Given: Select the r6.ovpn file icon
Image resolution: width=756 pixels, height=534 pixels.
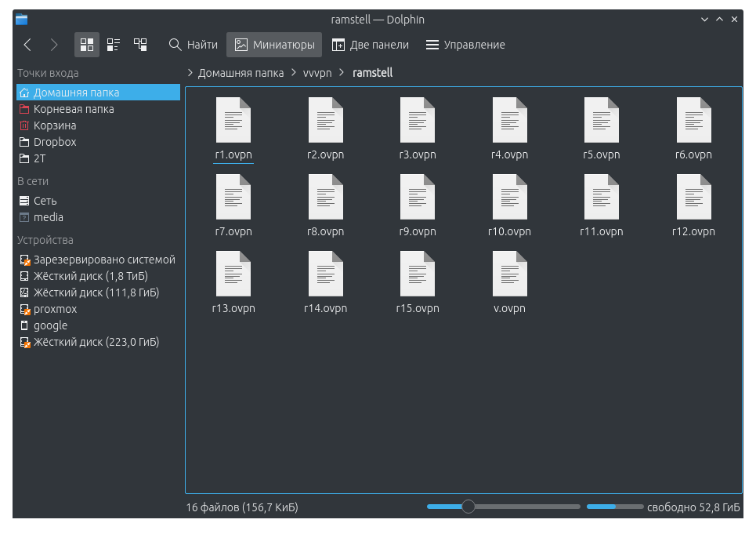Looking at the screenshot, I should [x=694, y=120].
